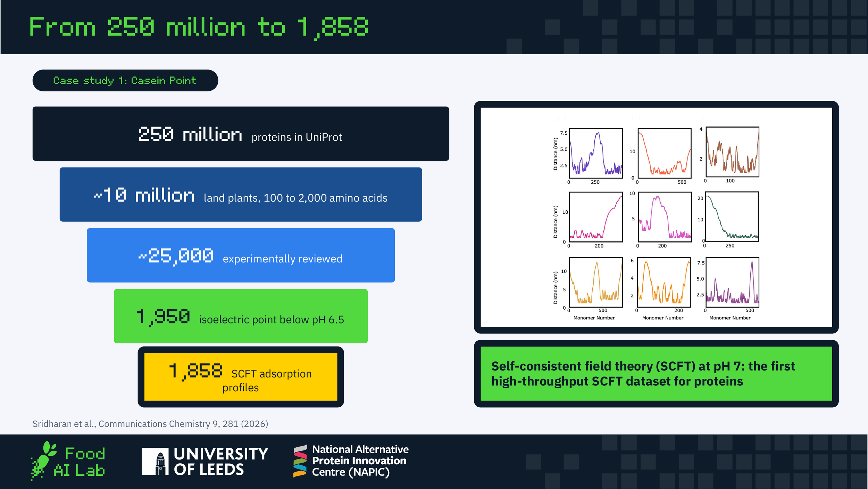Click "Distance (nm)" axis label of top row
The width and height of the screenshot is (868, 489).
click(555, 154)
